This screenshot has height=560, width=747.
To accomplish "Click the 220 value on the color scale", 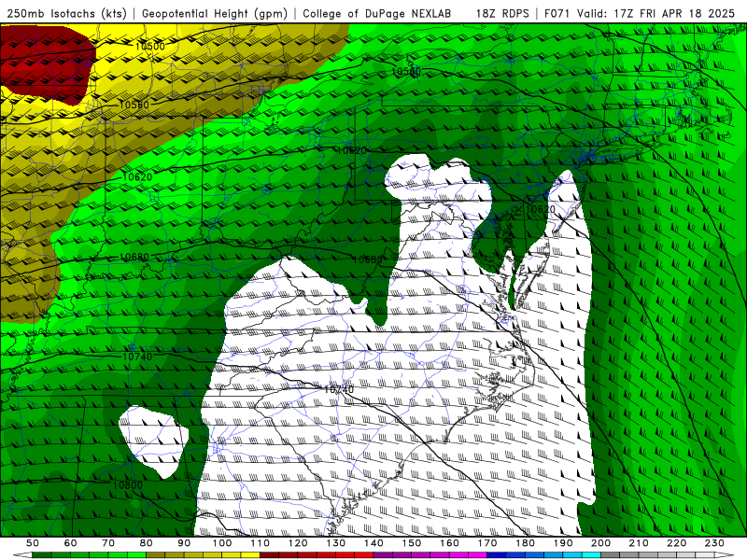I will [677, 543].
